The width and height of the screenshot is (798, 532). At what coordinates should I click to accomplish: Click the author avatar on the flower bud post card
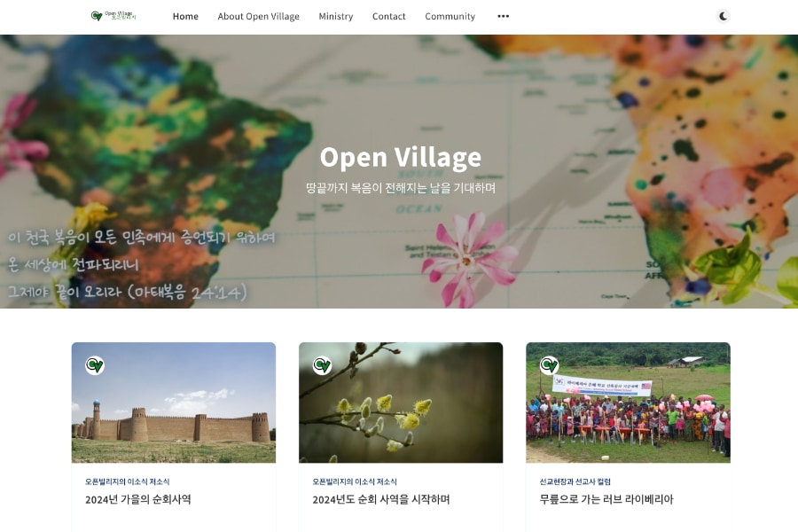(322, 365)
